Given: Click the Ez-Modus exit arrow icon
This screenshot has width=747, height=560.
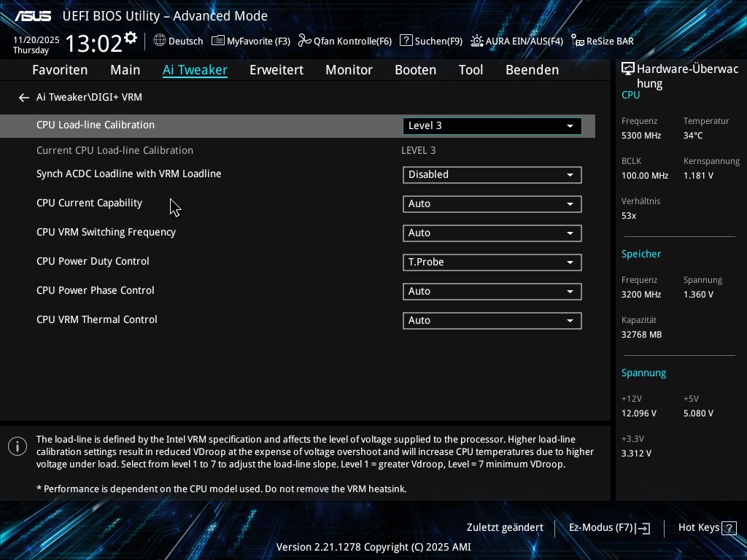Looking at the screenshot, I should [x=643, y=528].
